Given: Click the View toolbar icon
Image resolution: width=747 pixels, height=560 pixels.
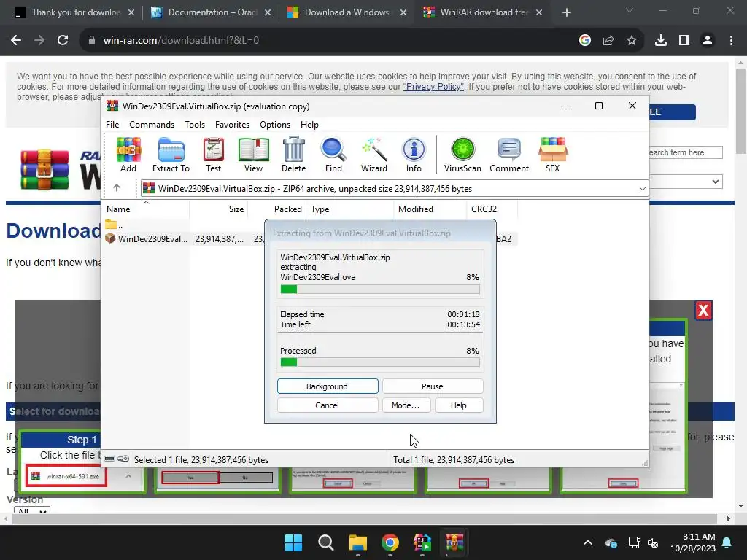Looking at the screenshot, I should (x=253, y=155).
